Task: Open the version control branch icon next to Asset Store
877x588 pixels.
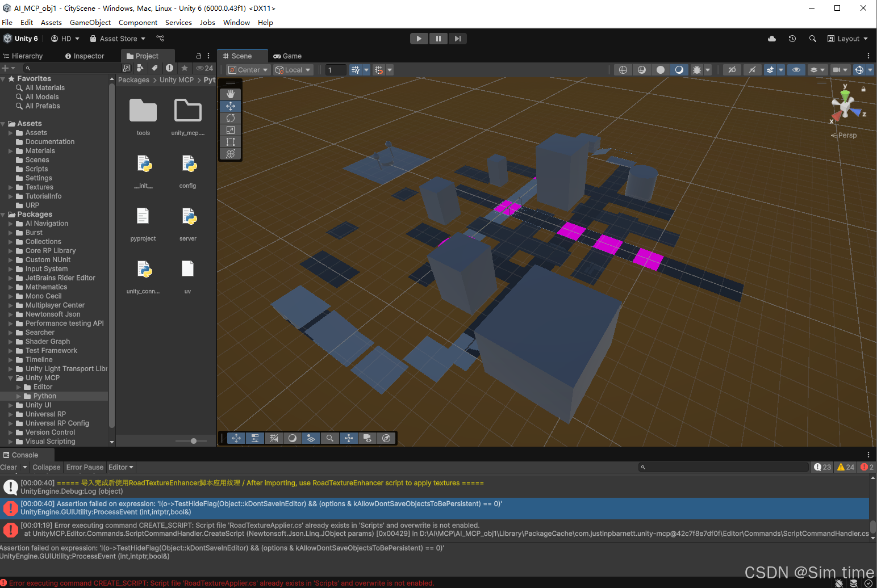Action: pos(160,39)
